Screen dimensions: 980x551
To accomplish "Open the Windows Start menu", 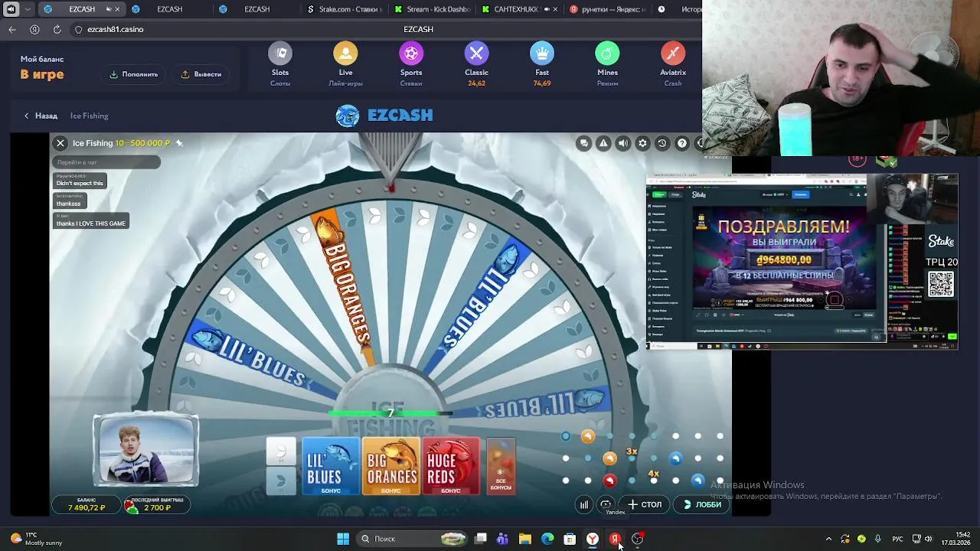I will point(343,539).
